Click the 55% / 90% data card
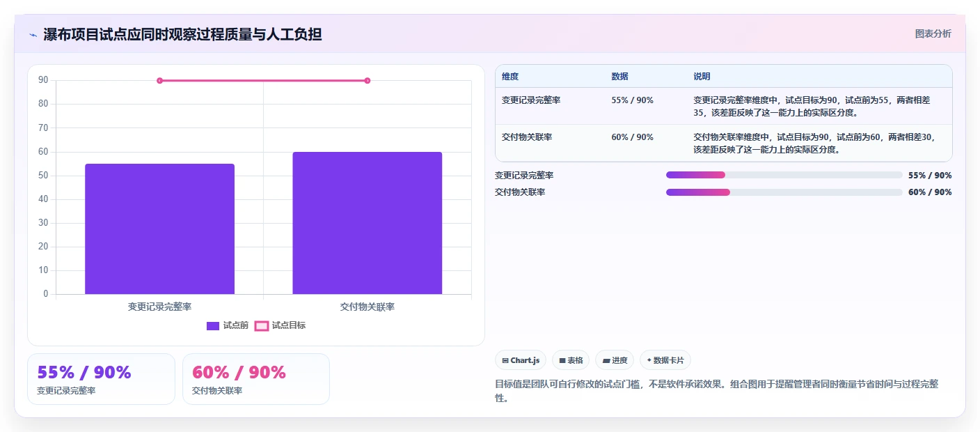Screen dimensions: 980x432 coord(101,379)
